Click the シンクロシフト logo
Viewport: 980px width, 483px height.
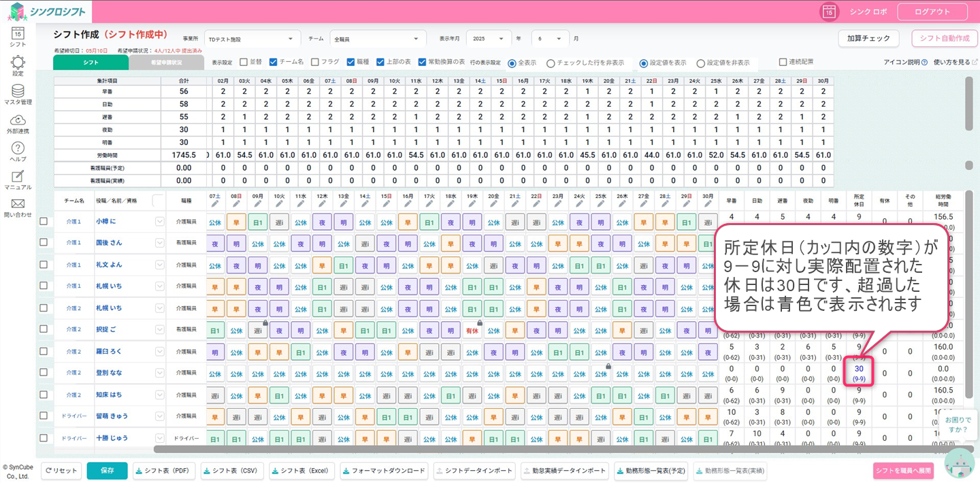point(48,12)
